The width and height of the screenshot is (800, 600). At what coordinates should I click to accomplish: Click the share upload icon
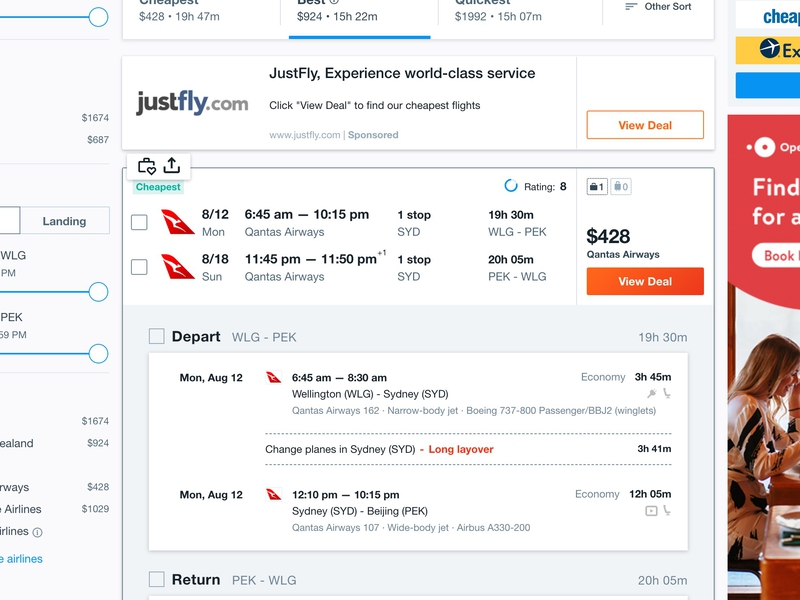(172, 166)
